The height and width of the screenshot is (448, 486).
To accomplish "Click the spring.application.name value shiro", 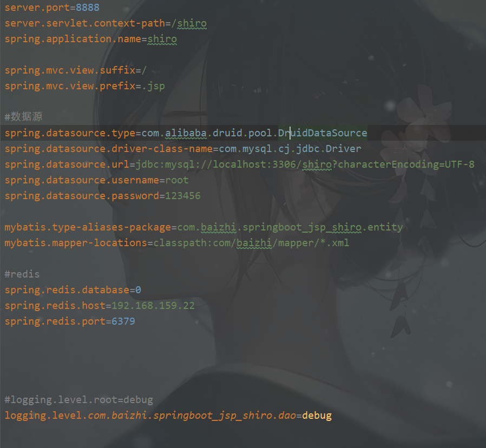I will click(162, 39).
